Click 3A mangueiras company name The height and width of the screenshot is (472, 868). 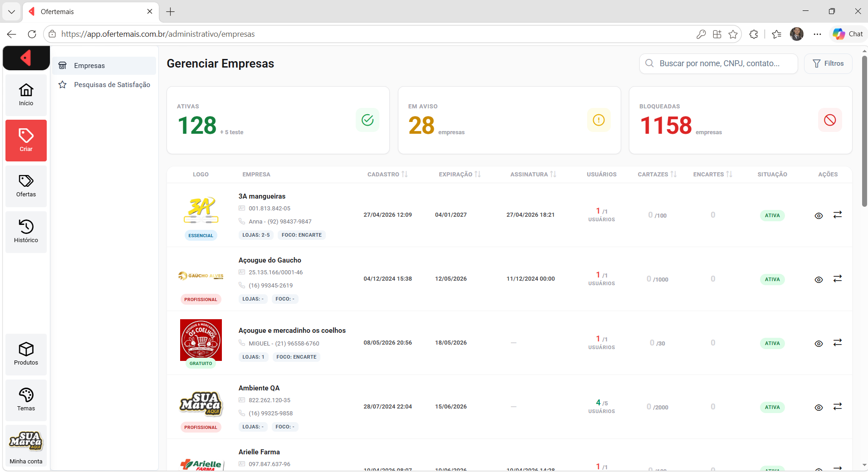pyautogui.click(x=262, y=196)
